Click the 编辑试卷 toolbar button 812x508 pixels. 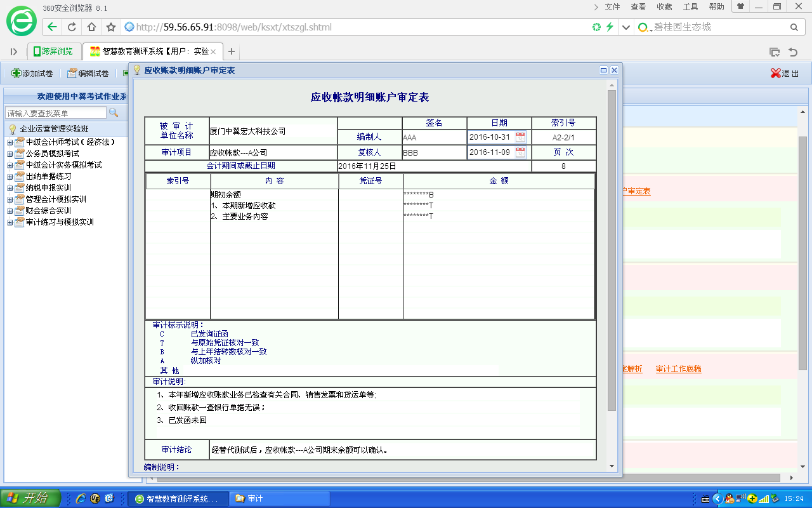coord(88,73)
